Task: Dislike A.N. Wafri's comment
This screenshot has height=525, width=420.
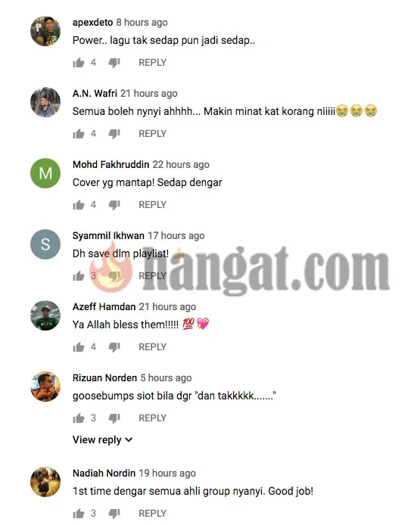Action: click(114, 134)
